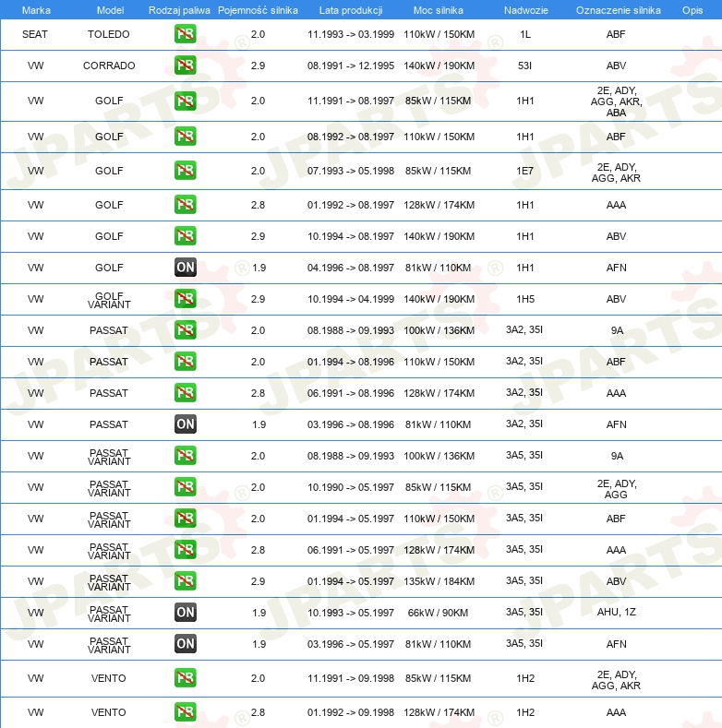The height and width of the screenshot is (728, 722).
Task: Select the PB icon for GOLF 11.1991 85kW row
Action: click(x=186, y=101)
